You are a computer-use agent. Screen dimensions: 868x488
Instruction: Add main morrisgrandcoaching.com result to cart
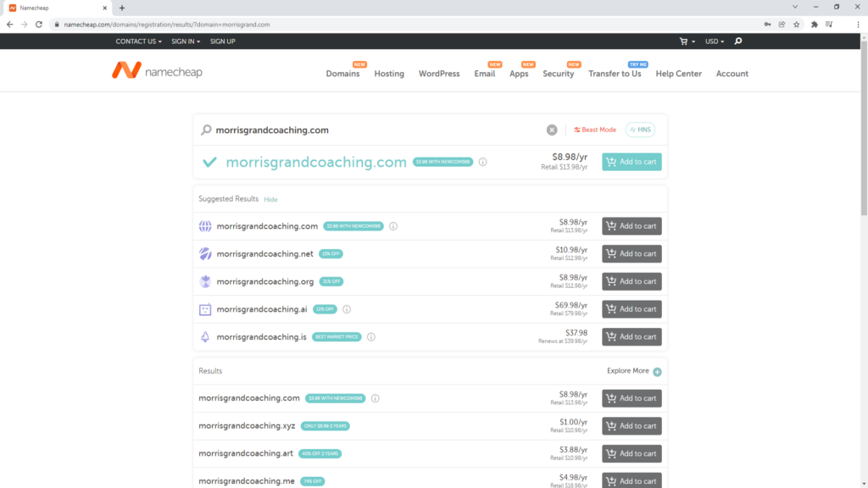632,162
